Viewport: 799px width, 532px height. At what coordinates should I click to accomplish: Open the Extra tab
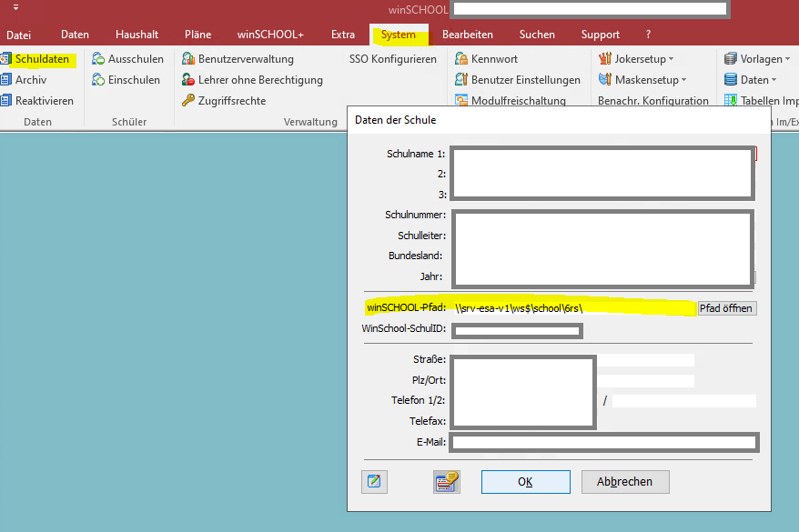click(343, 35)
